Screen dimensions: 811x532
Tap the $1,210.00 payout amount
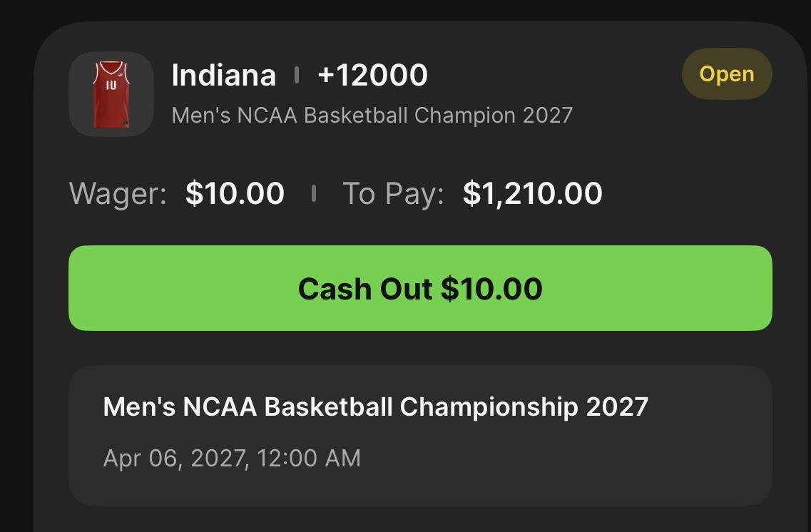[x=532, y=193]
